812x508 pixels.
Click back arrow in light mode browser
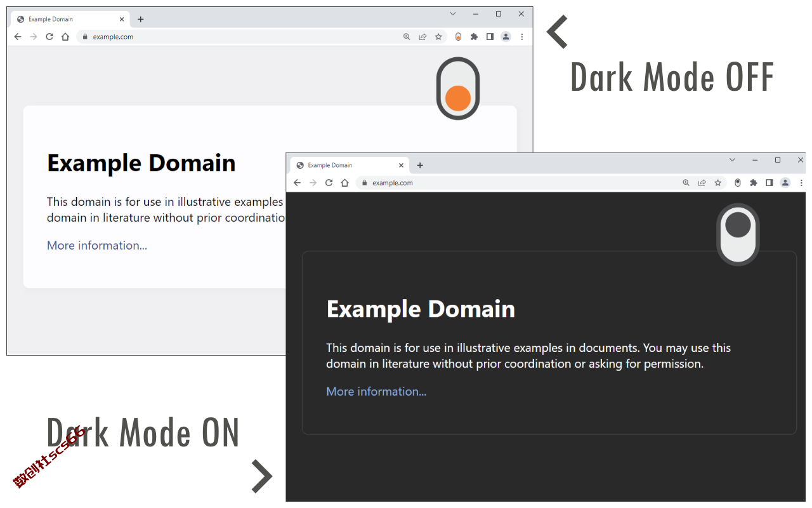[x=18, y=37]
